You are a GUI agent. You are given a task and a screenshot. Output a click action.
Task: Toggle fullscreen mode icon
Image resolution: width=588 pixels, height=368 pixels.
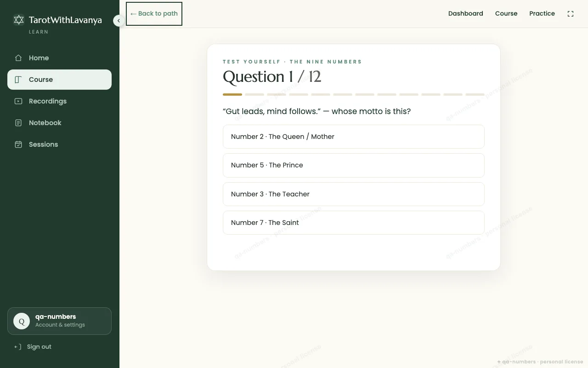(x=571, y=14)
